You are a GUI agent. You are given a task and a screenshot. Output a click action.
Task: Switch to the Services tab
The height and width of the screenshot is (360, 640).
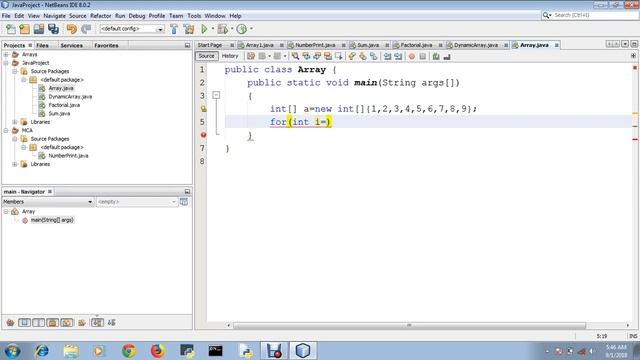pyautogui.click(x=71, y=45)
